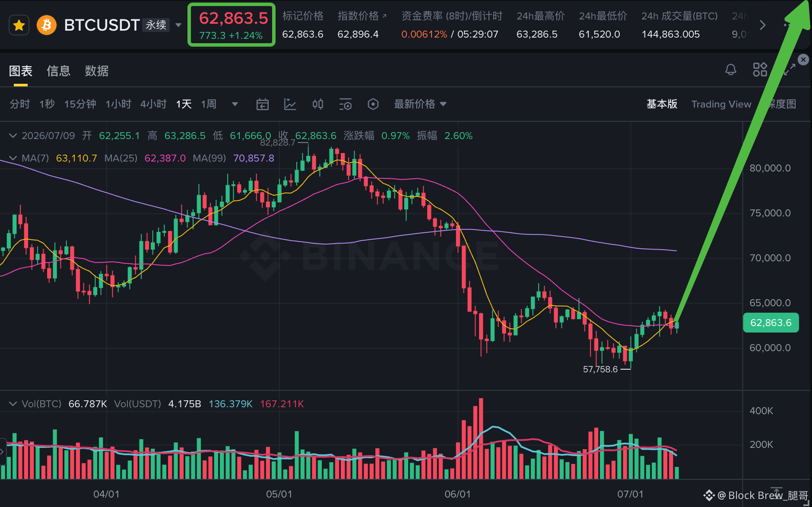Click the 永续 perpetual contract tag
Screen dimensions: 812x507
pyautogui.click(x=156, y=25)
